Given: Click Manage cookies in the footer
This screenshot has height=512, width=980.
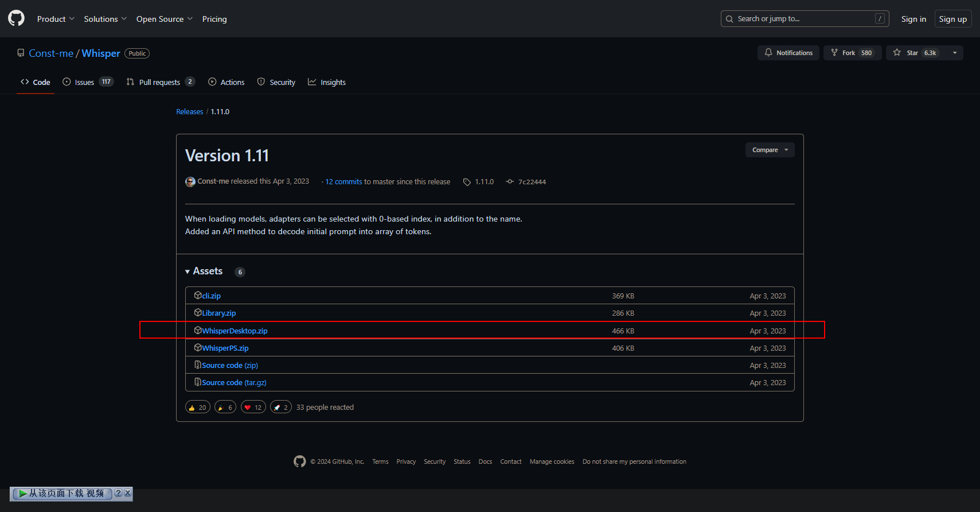Looking at the screenshot, I should [x=552, y=462].
